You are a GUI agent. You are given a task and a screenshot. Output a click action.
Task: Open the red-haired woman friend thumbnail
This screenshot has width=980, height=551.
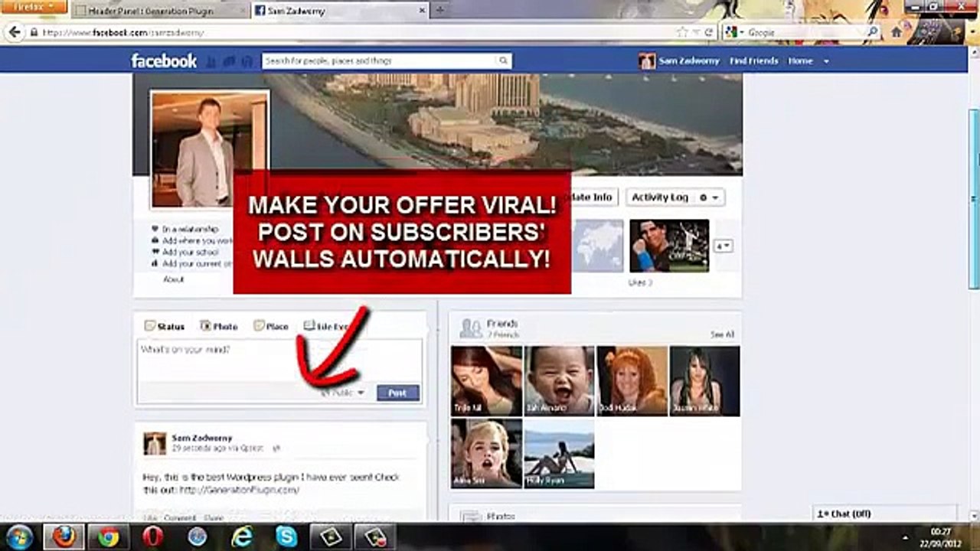pos(632,380)
